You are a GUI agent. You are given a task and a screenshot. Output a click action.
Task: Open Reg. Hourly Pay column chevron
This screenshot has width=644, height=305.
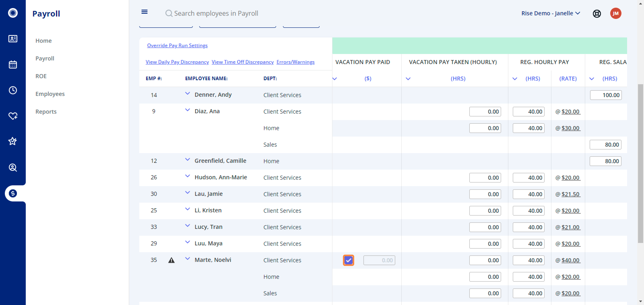[515, 79]
